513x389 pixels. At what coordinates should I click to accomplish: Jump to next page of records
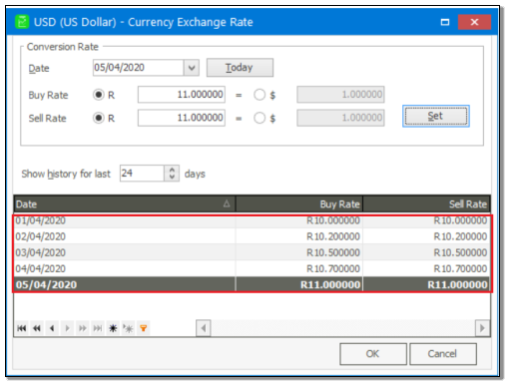82,328
